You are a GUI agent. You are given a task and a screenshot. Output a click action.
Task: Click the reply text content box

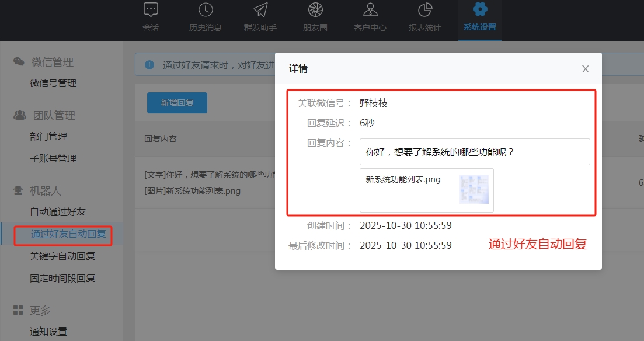pyautogui.click(x=474, y=152)
